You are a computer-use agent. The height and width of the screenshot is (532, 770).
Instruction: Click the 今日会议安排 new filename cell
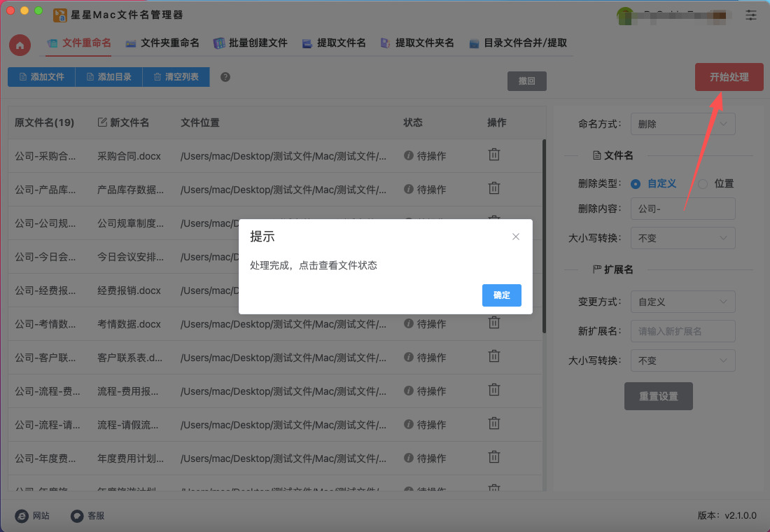click(131, 257)
